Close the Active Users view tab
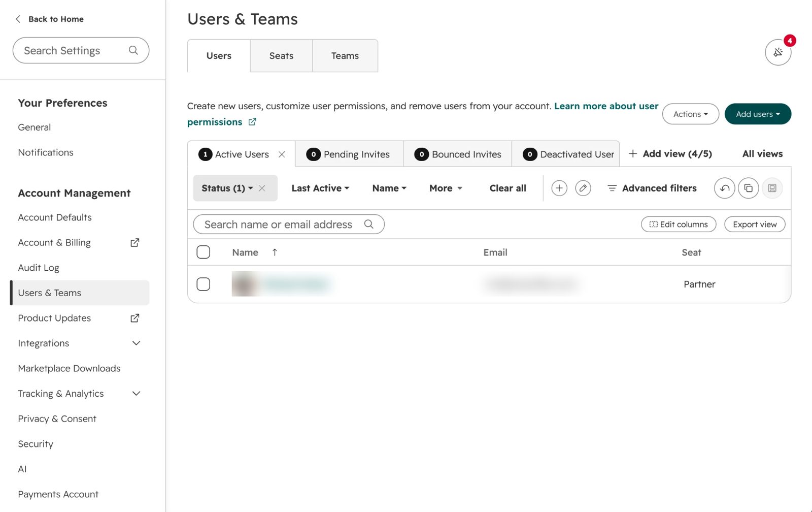The image size is (812, 512). pos(282,154)
